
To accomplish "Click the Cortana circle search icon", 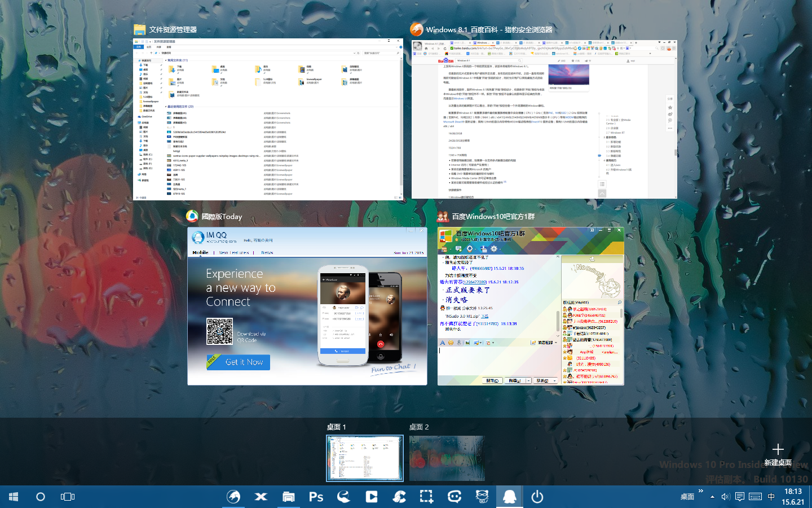I will click(x=40, y=497).
